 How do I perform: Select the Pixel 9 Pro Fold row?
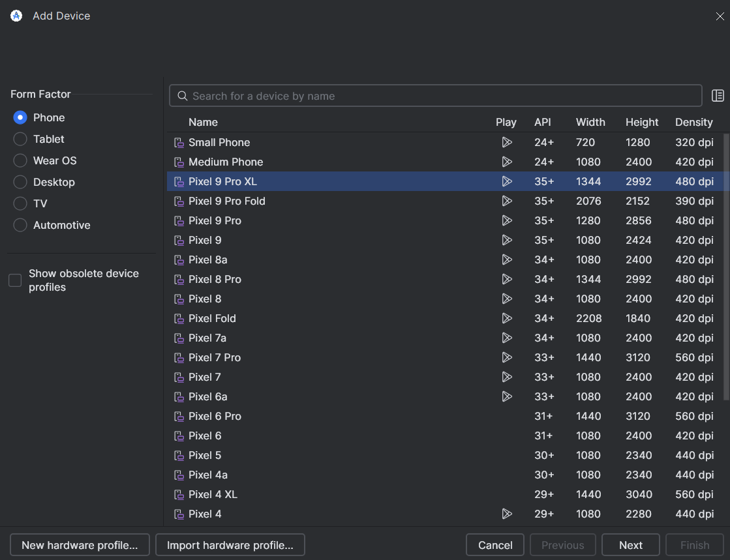[446, 201]
